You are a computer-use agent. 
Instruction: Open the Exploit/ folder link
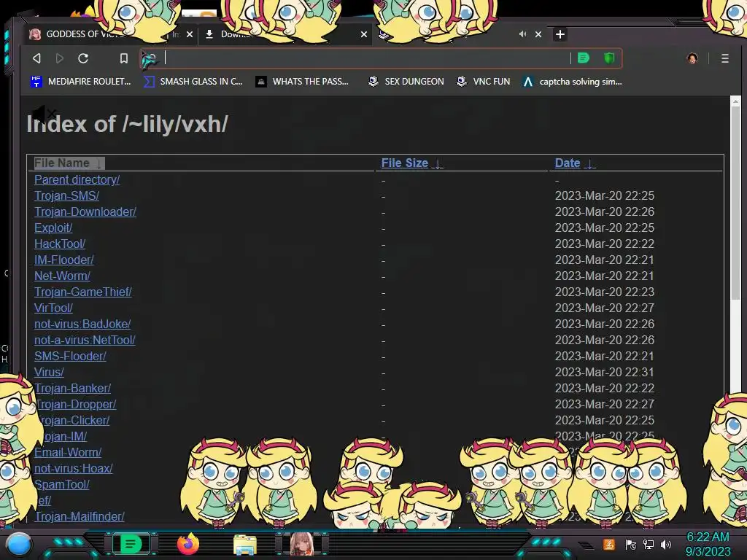pyautogui.click(x=53, y=227)
